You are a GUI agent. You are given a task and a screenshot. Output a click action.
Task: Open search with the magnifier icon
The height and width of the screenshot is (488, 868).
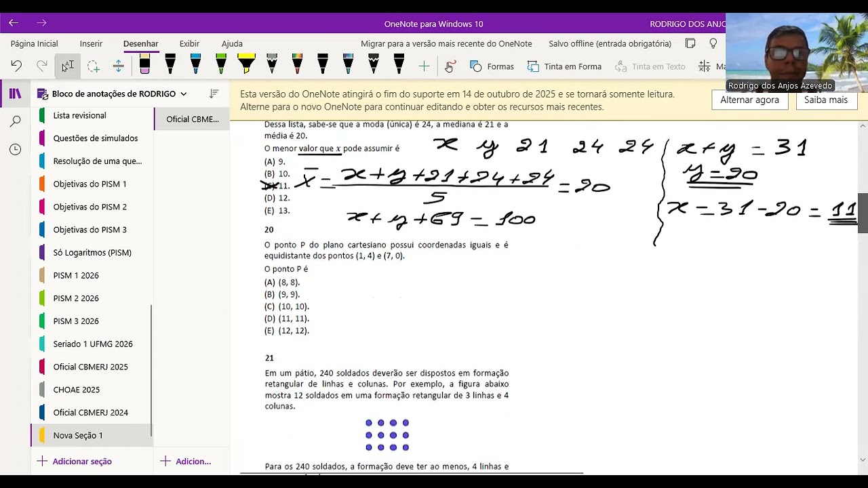(x=15, y=121)
